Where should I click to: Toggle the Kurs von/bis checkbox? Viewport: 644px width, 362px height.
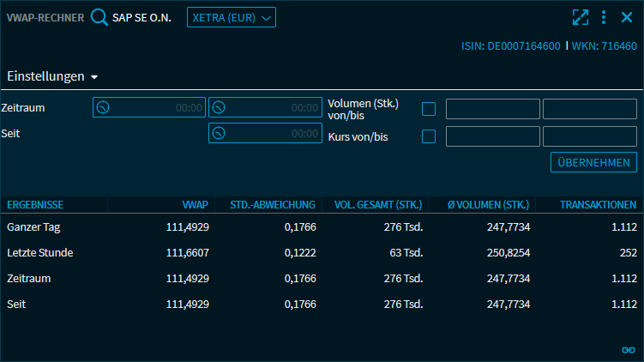click(x=429, y=136)
